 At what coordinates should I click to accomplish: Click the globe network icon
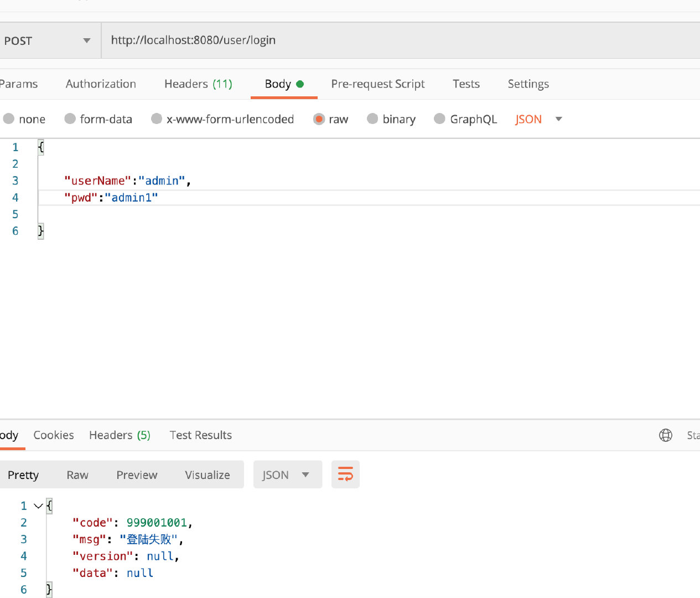666,435
